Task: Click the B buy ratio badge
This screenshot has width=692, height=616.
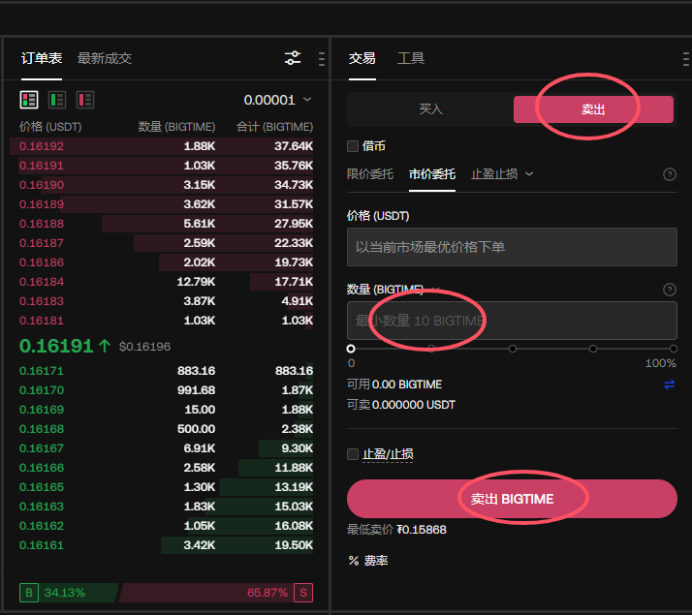Action: pyautogui.click(x=29, y=593)
